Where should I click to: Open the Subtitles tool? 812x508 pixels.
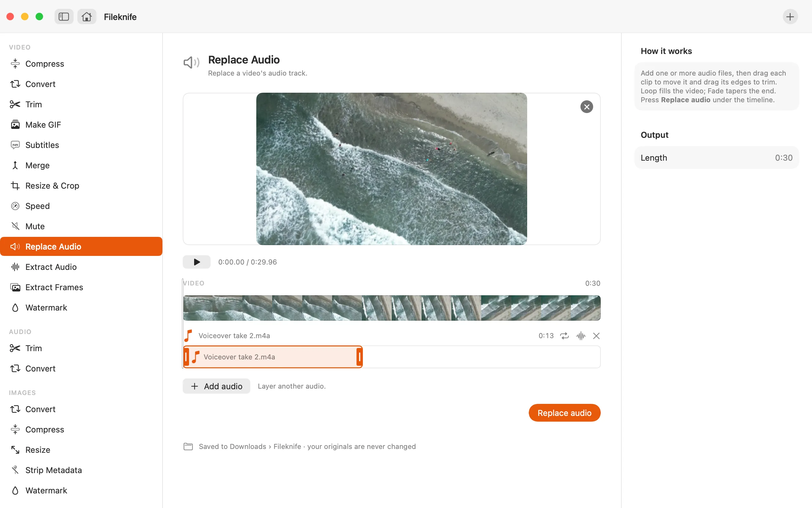pos(81,145)
